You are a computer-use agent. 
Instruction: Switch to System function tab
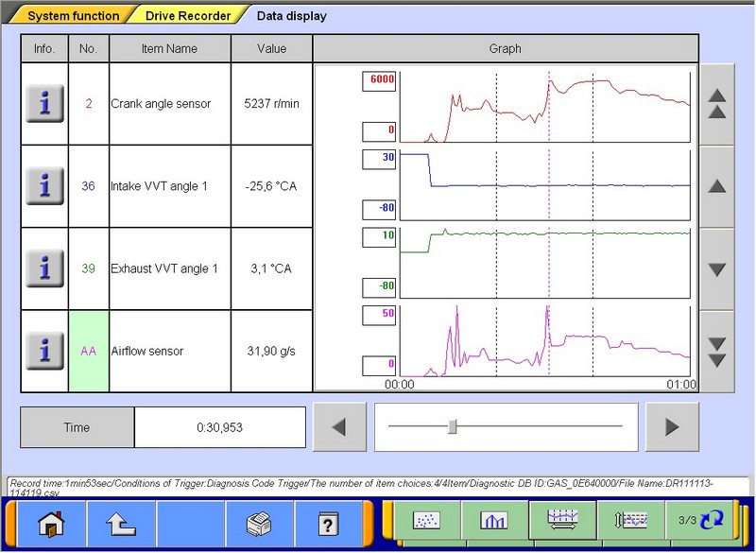pyautogui.click(x=73, y=16)
